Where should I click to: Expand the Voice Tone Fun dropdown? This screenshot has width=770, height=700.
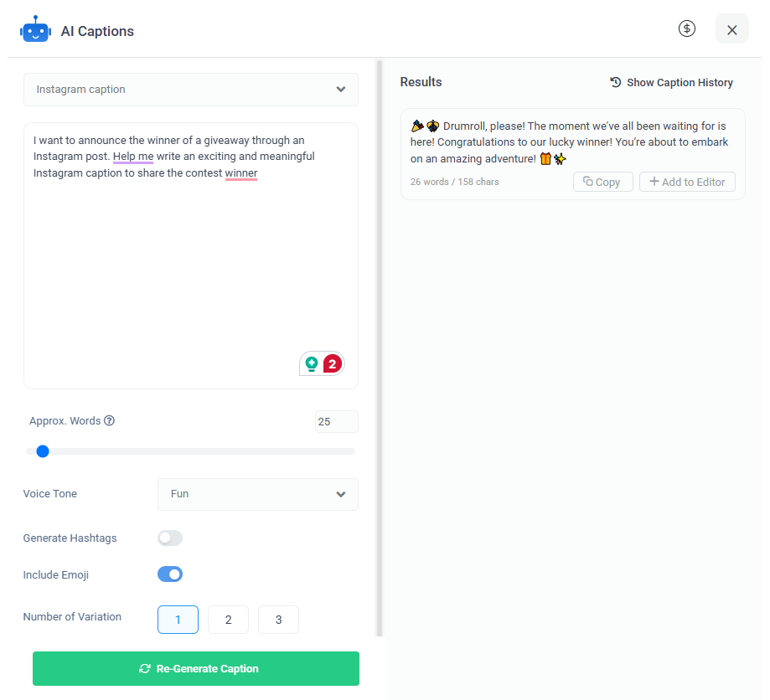pyautogui.click(x=258, y=494)
